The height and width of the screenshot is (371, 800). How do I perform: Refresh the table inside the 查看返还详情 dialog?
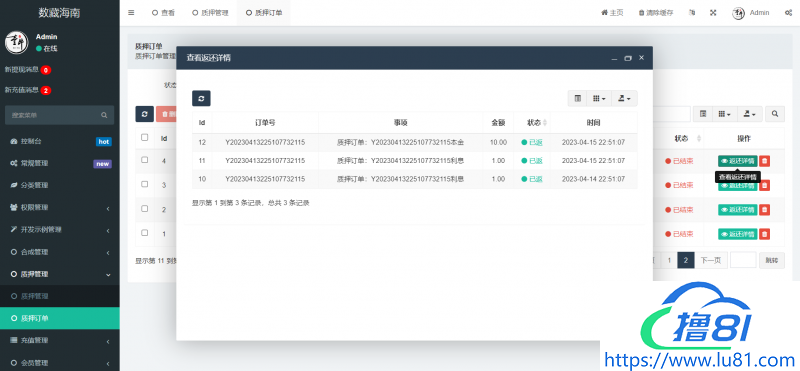pyautogui.click(x=201, y=98)
